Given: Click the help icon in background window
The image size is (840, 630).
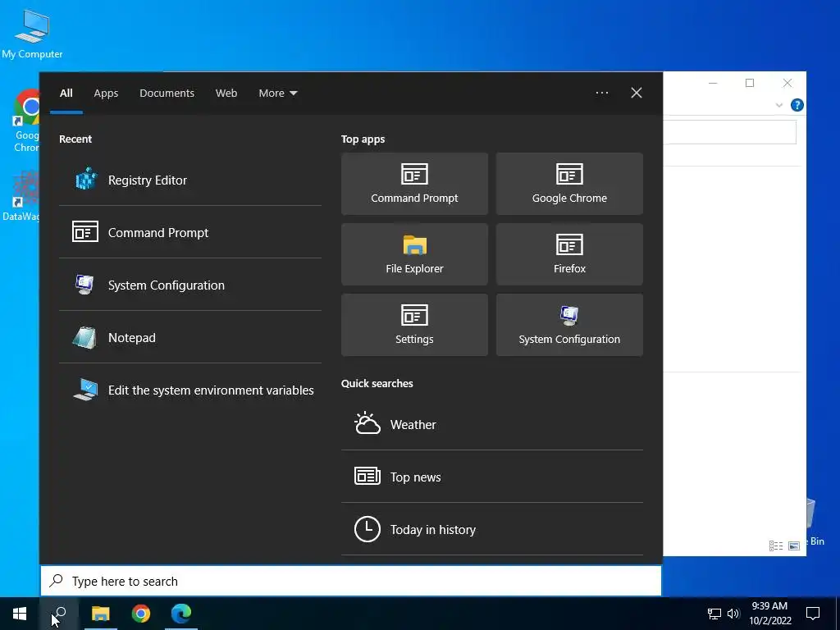Looking at the screenshot, I should point(797,105).
